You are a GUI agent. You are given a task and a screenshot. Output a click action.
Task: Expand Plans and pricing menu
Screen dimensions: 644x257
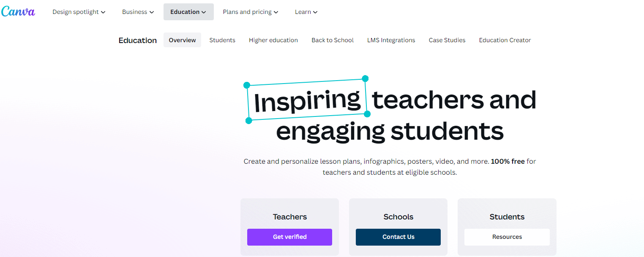(250, 12)
